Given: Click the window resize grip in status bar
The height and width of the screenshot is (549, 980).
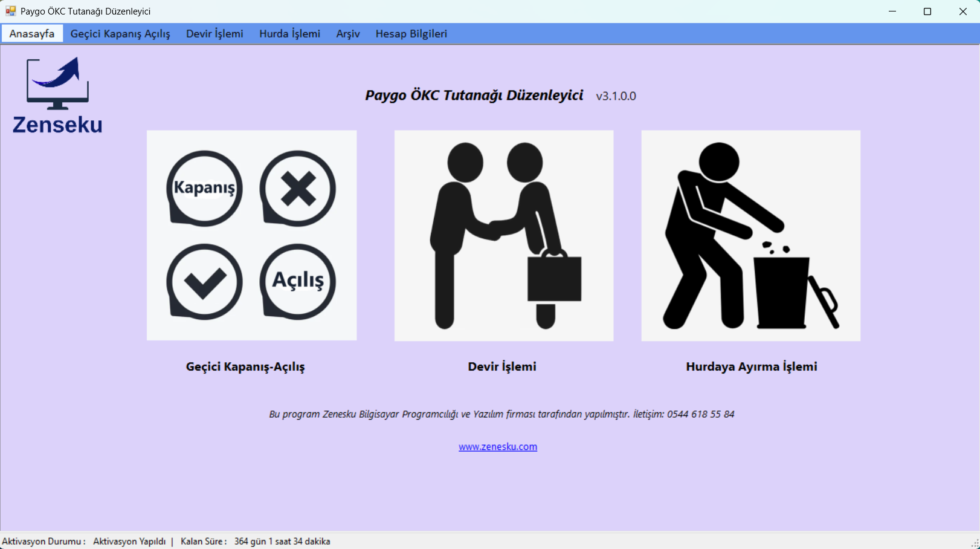Looking at the screenshot, I should tap(975, 544).
